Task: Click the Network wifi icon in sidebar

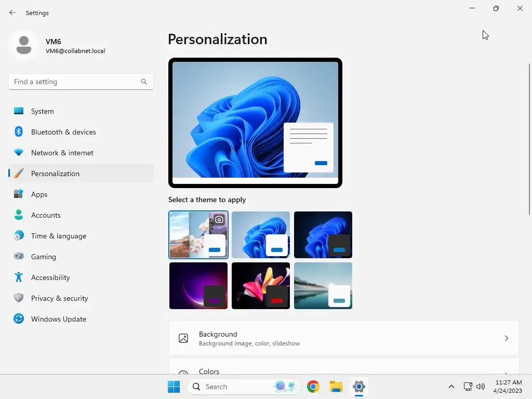Action: 19,153
